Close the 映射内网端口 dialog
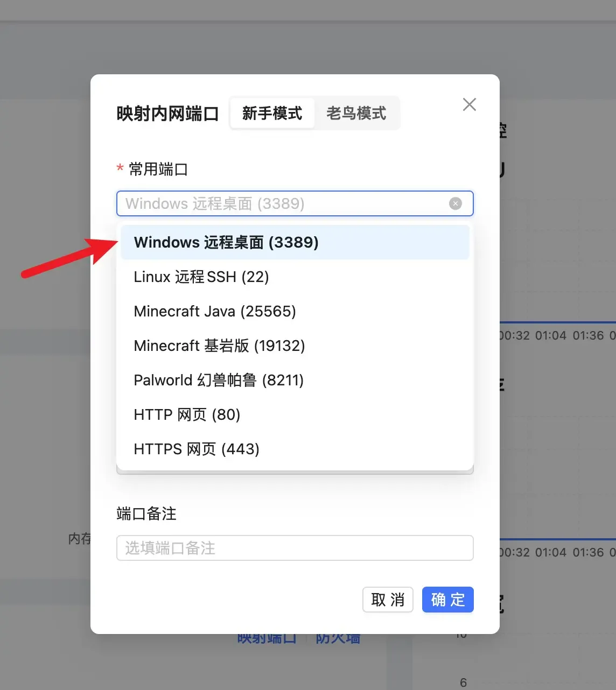 coord(469,104)
